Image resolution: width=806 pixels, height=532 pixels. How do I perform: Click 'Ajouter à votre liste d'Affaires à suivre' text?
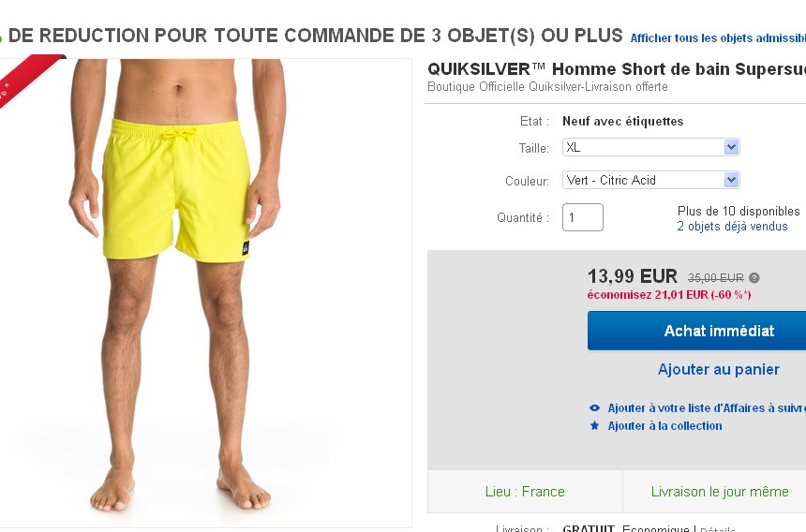[x=706, y=408]
